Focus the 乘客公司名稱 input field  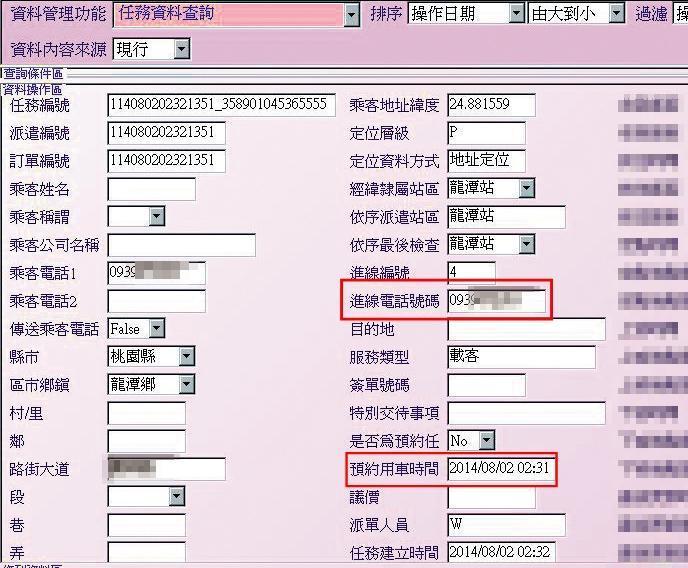pyautogui.click(x=181, y=245)
